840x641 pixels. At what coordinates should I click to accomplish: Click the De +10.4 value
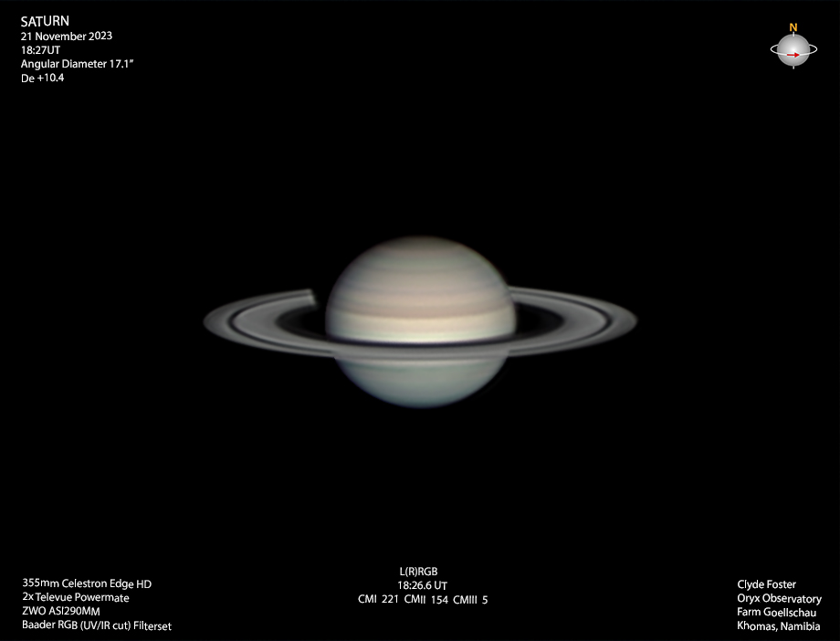[x=42, y=78]
